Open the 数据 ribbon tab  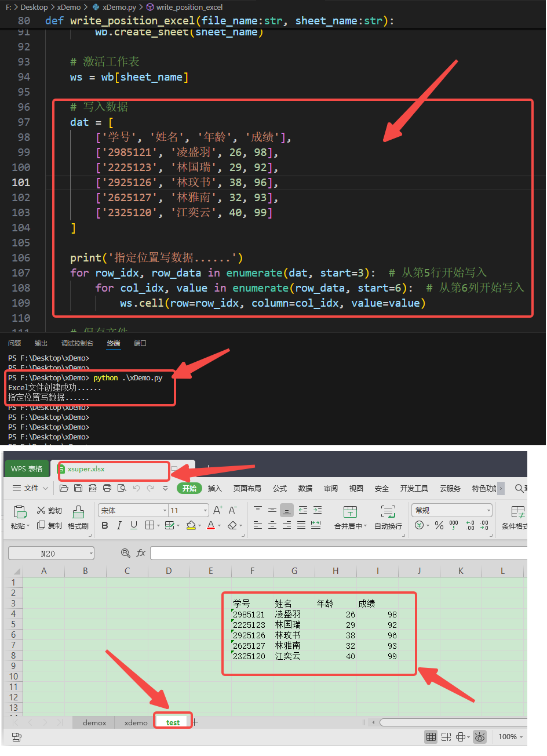coord(305,488)
